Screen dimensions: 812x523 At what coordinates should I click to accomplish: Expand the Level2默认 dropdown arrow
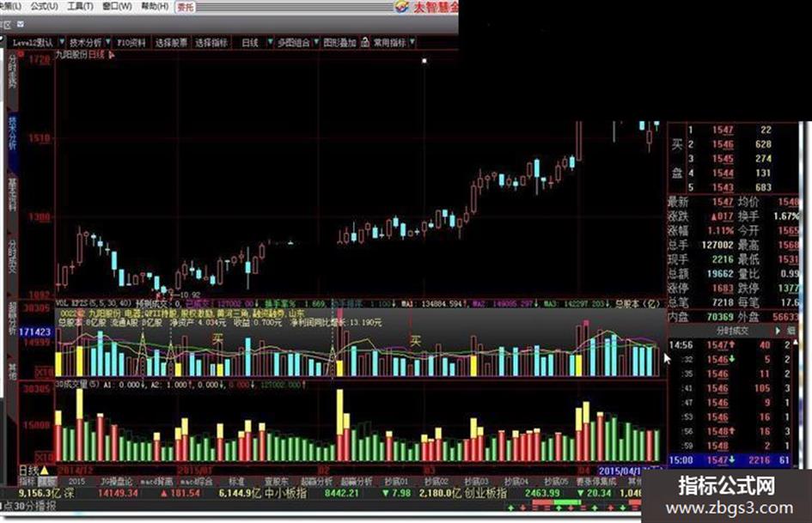62,42
